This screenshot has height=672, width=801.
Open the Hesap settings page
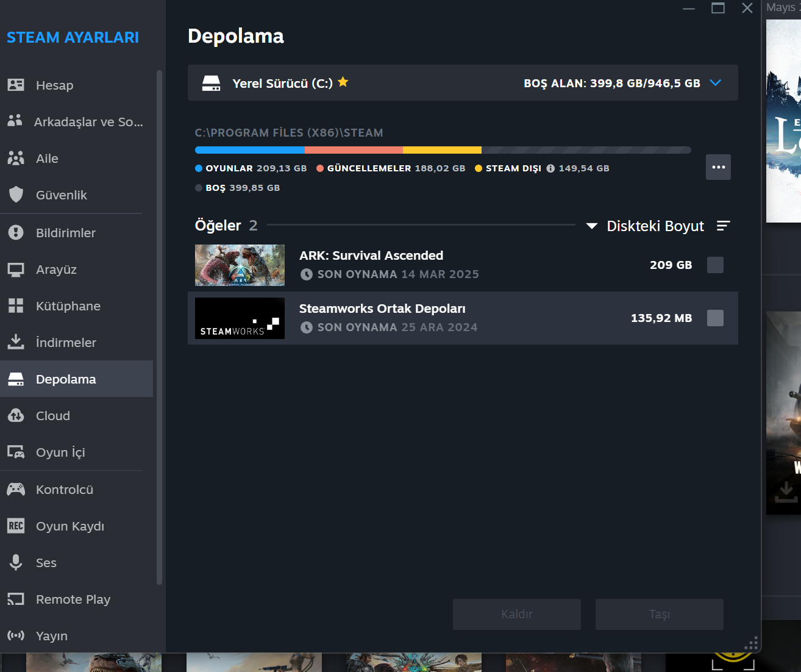(x=77, y=85)
